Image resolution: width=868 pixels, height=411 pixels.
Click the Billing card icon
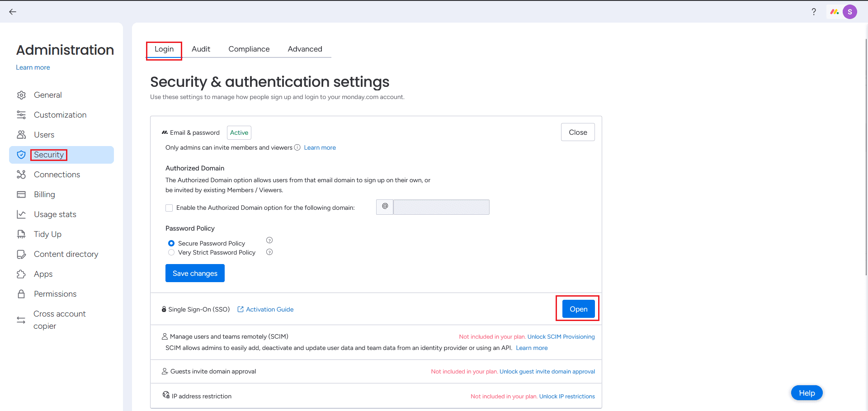click(x=21, y=194)
